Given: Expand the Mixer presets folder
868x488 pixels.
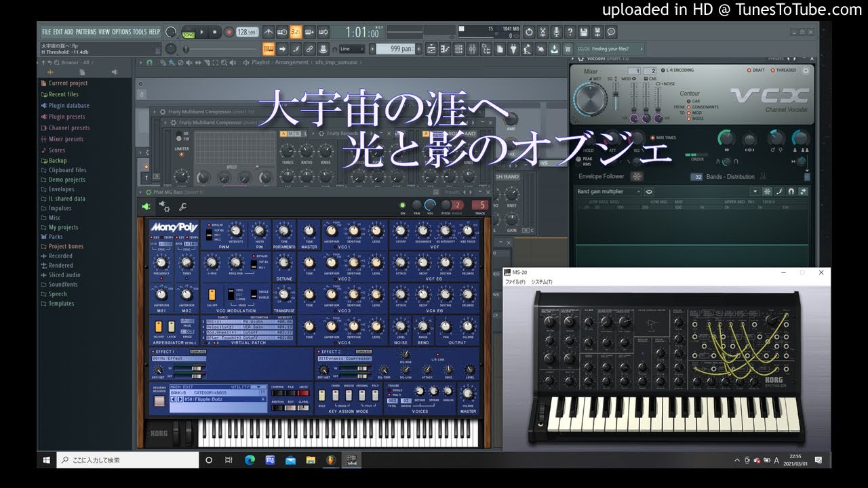Looking at the screenshot, I should pos(65,139).
